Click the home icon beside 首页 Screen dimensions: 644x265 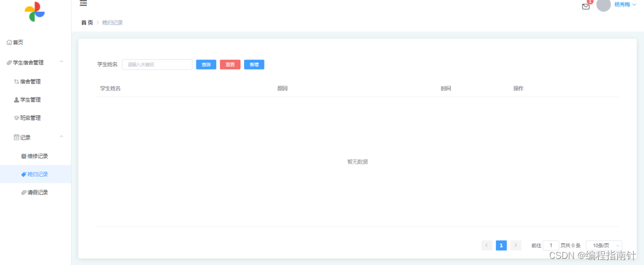tap(9, 43)
